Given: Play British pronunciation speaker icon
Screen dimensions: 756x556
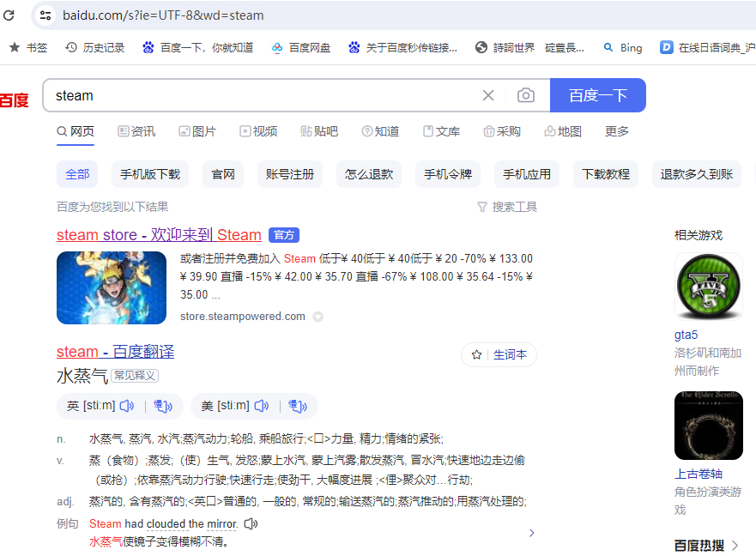Looking at the screenshot, I should [127, 406].
